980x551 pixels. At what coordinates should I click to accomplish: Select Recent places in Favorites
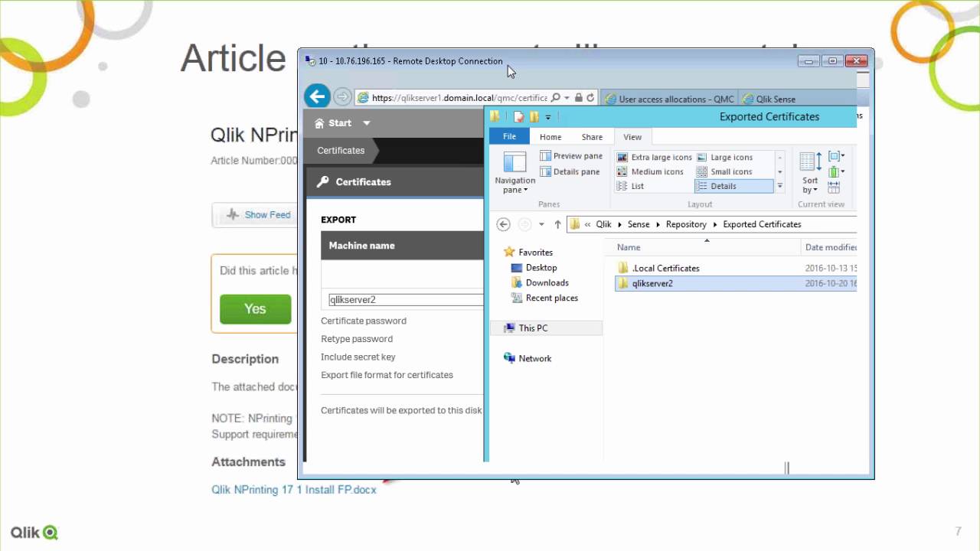[x=544, y=298]
